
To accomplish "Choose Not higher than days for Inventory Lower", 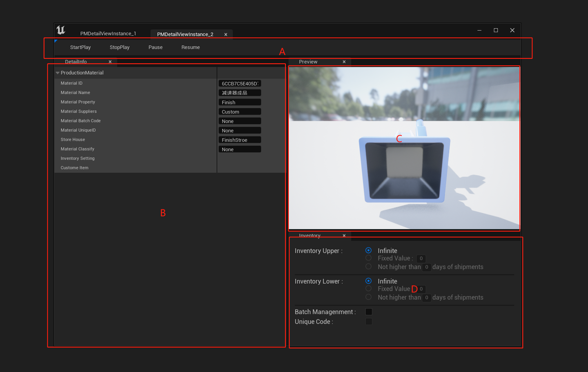I will (368, 297).
